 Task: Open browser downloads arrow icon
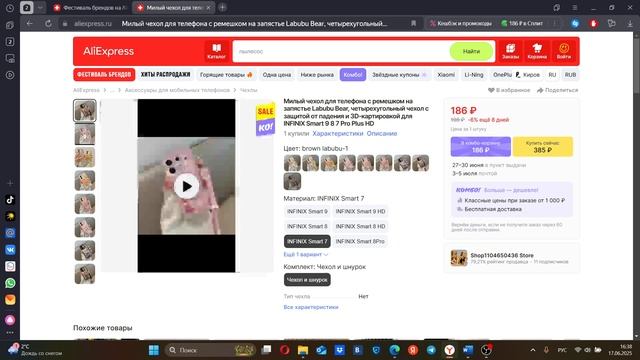(630, 24)
